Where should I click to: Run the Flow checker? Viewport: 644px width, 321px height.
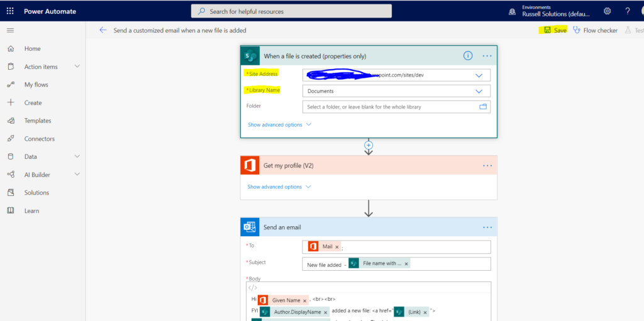(595, 30)
